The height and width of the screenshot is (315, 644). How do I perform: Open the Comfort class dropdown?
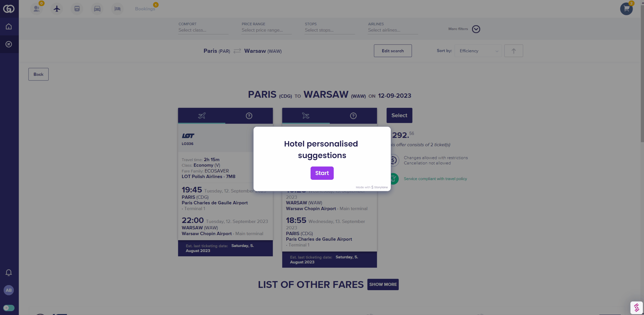203,30
